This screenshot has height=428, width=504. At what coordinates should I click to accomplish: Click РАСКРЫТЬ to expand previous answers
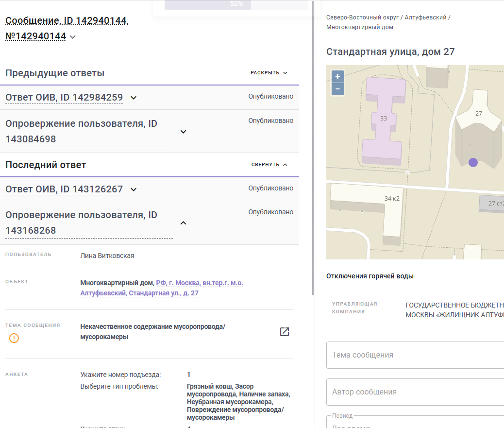click(x=269, y=73)
